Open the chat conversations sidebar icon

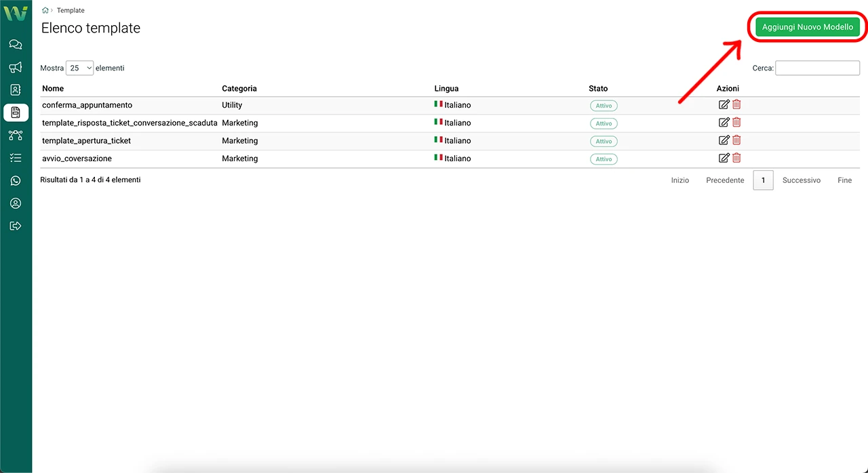pyautogui.click(x=16, y=45)
